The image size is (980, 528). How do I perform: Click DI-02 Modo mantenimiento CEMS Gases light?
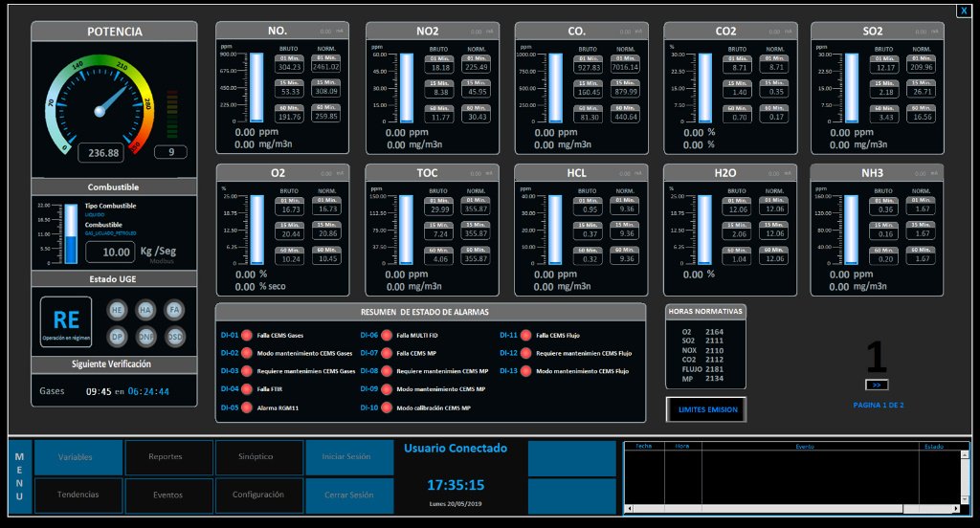pos(247,353)
